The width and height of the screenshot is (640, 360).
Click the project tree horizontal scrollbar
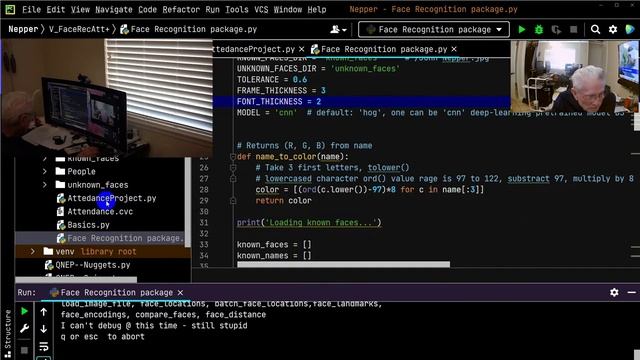pos(76,280)
